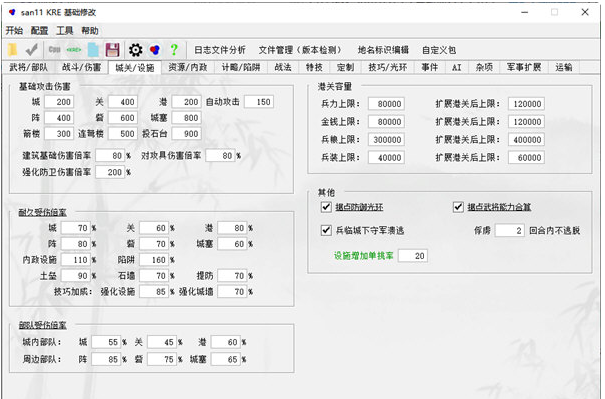Screen dimensions: 605x399
Task: Click the 兵装上限 field
Action: coord(386,157)
